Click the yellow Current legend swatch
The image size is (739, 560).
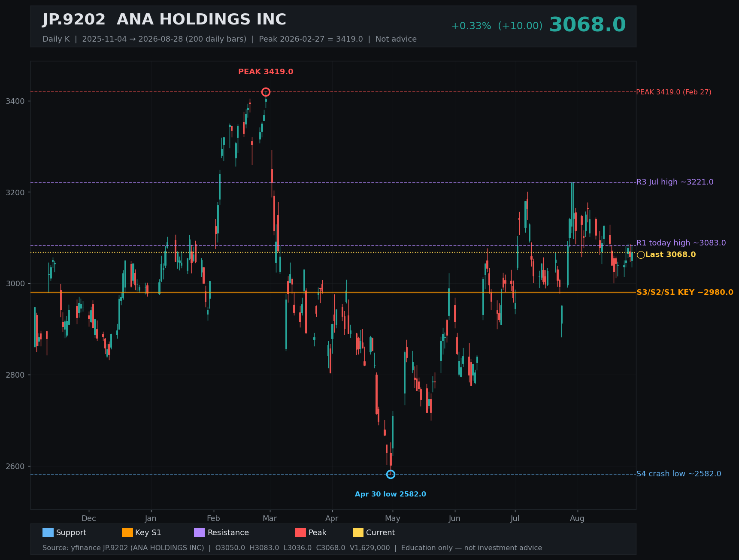[x=358, y=533]
